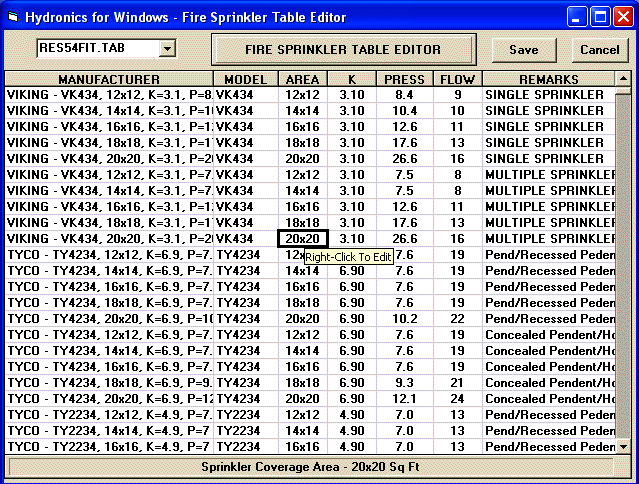Click K value 4.90 in the last row

pyautogui.click(x=352, y=447)
